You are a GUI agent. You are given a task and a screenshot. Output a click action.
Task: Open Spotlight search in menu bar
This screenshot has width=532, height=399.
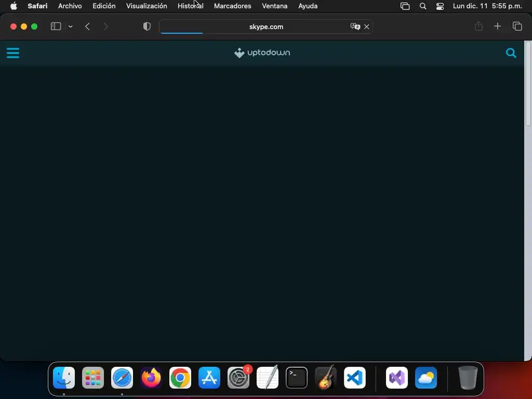coord(423,6)
